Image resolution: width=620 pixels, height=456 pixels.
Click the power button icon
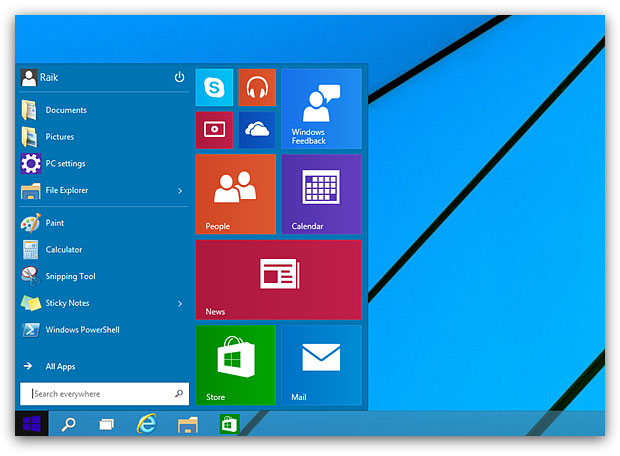click(x=180, y=77)
